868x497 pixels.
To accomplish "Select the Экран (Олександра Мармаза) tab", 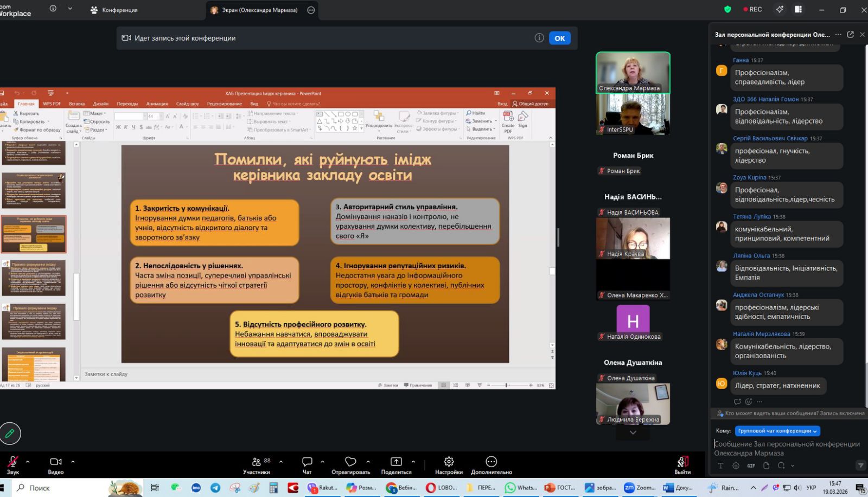I will (x=259, y=10).
